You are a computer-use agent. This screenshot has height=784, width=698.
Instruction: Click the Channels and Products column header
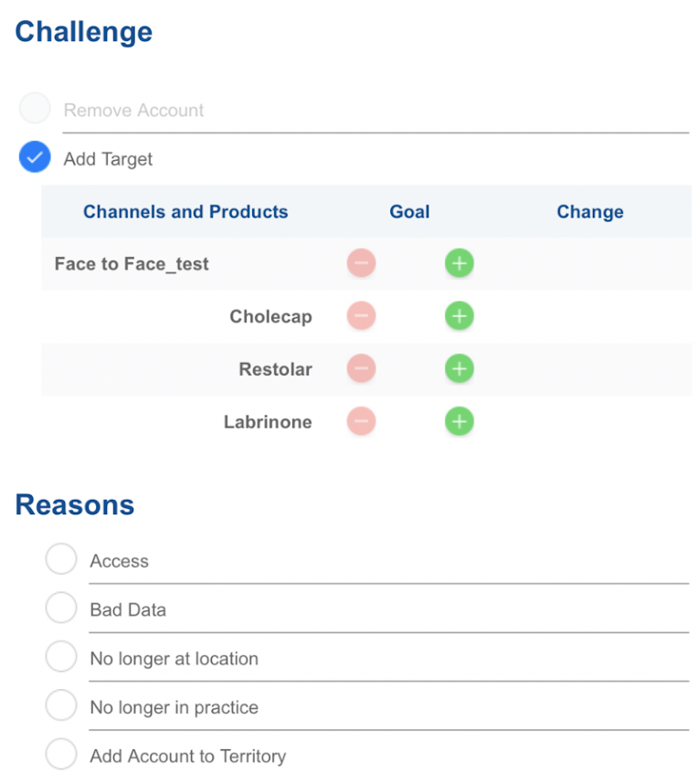185,212
